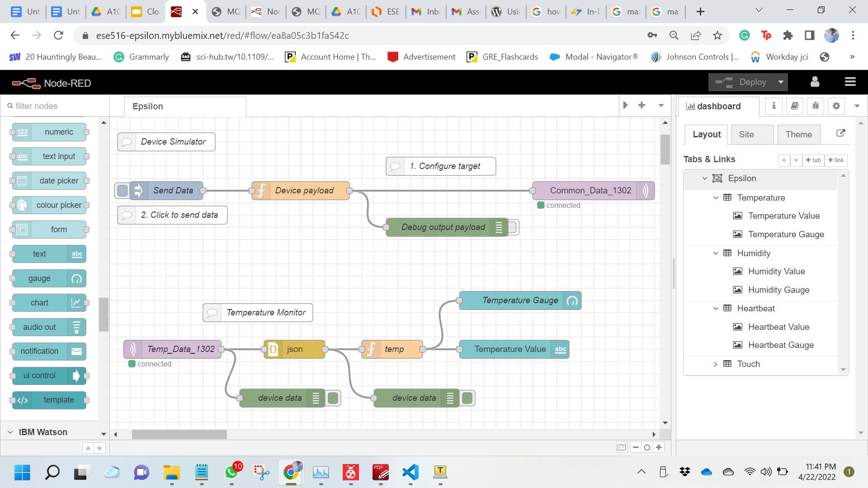Click the user account icon
This screenshot has height=488, width=868.
pos(815,82)
